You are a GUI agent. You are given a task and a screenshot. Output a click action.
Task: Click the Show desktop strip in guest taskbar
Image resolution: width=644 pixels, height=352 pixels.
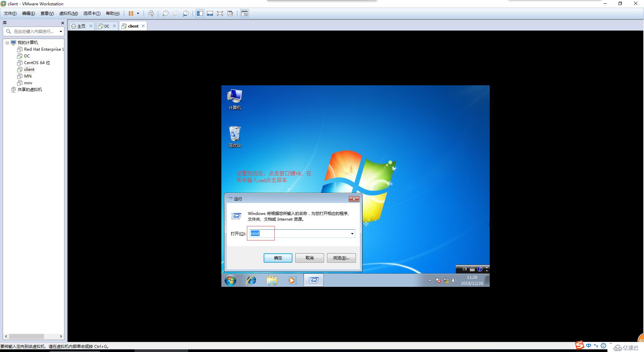[x=487, y=280]
